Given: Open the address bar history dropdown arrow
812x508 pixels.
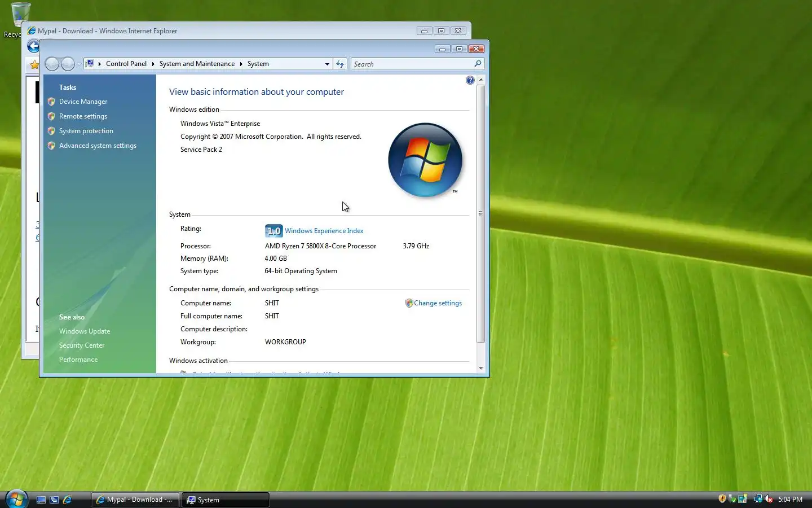Looking at the screenshot, I should coord(327,64).
